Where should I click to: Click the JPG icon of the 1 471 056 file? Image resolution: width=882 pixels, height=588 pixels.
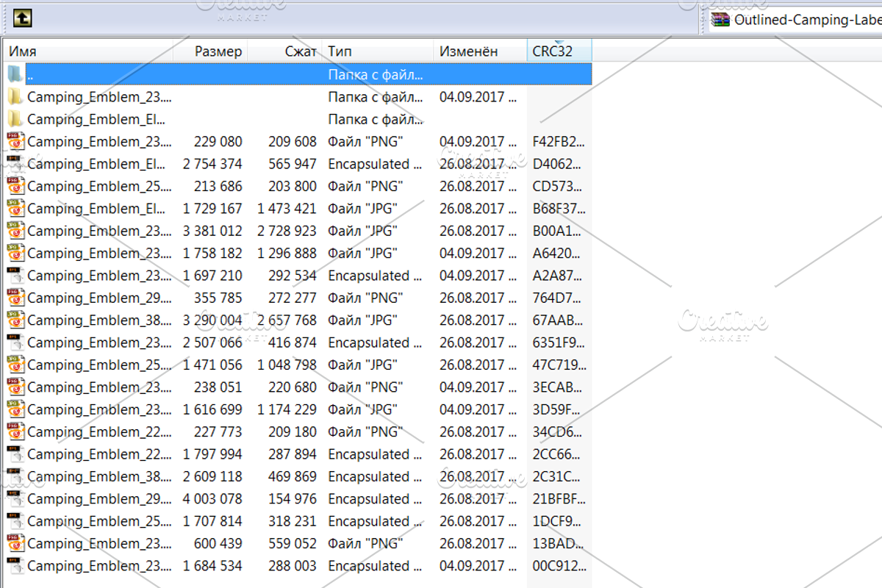(15, 365)
